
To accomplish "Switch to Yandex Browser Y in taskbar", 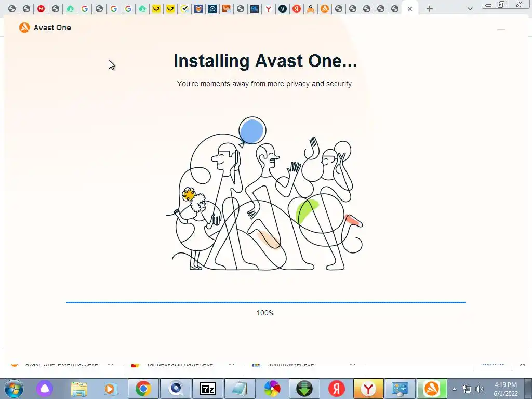I will click(369, 389).
